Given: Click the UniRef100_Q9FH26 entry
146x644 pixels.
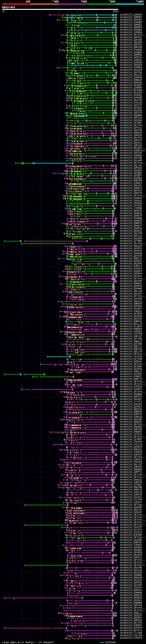Looking at the screenshot, I should pyautogui.click(x=131, y=168).
